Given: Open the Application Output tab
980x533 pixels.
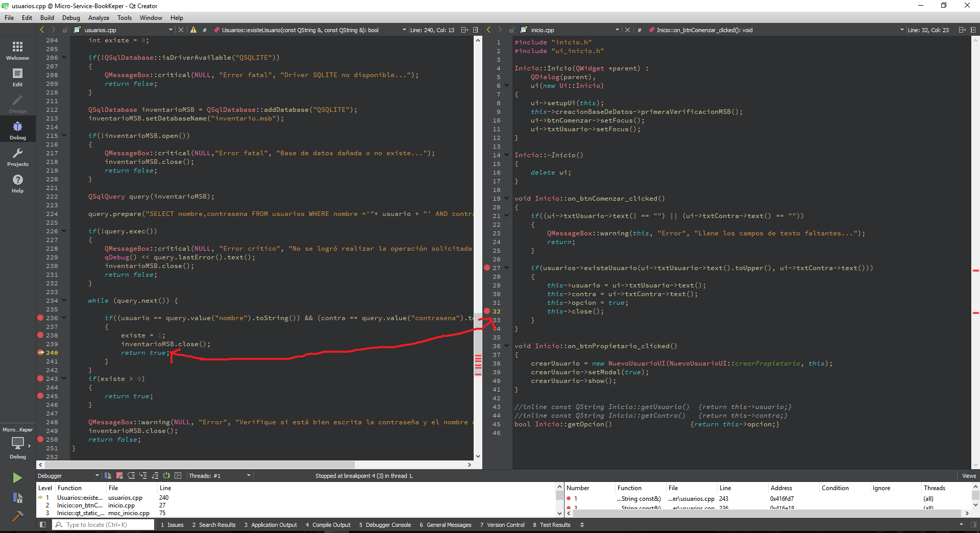Looking at the screenshot, I should (271, 525).
